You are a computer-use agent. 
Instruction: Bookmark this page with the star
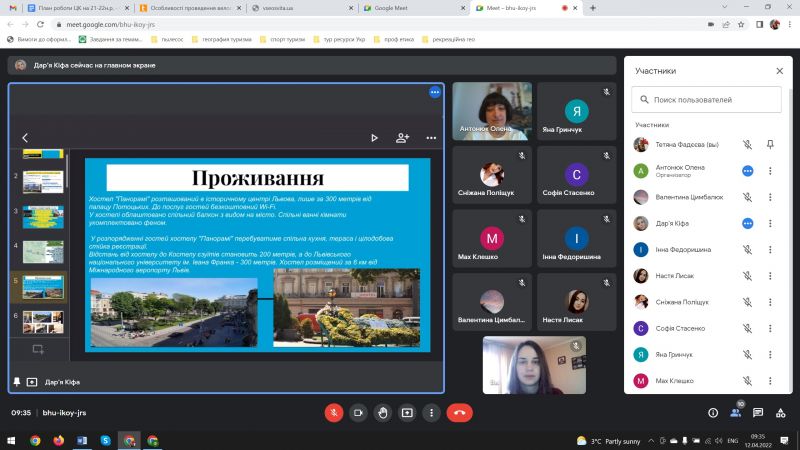pos(741,24)
